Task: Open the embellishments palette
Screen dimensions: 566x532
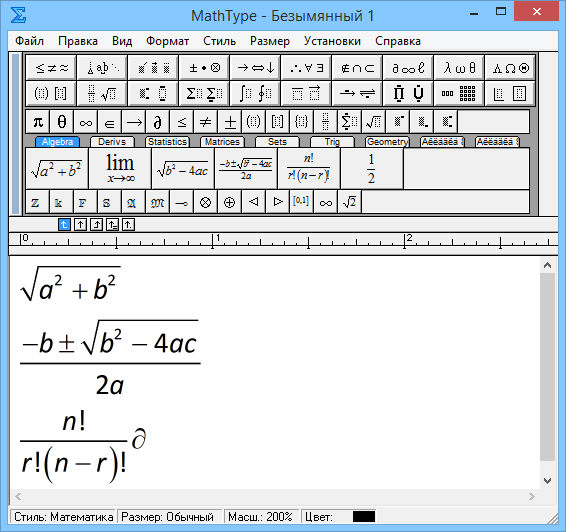Action: pyautogui.click(x=153, y=67)
